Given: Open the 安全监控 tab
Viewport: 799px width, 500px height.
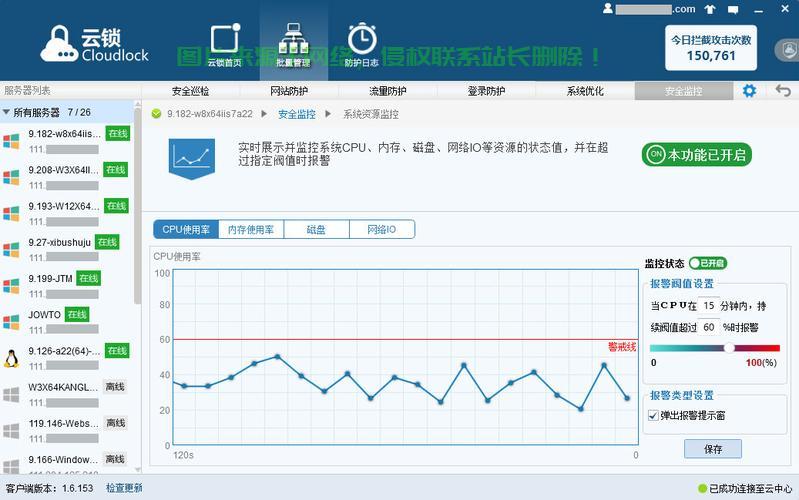Looking at the screenshot, I should click(684, 91).
